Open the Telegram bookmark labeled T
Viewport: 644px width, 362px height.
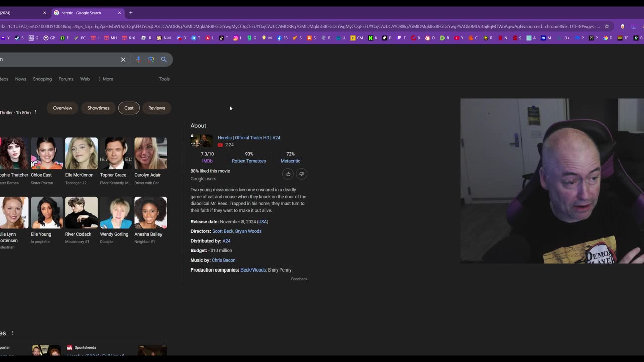[196, 38]
